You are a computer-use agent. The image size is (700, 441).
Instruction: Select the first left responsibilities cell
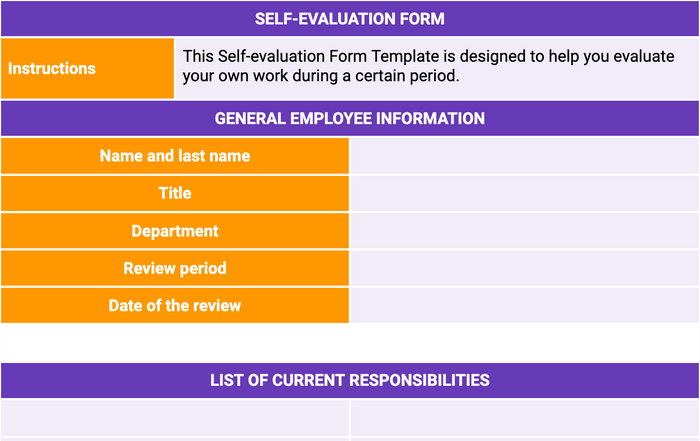pyautogui.click(x=175, y=418)
